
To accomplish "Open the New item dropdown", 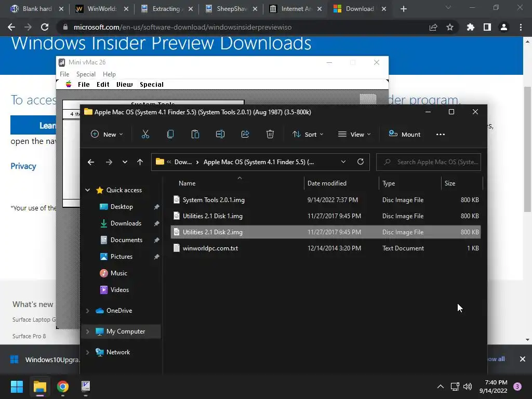I will (107, 135).
